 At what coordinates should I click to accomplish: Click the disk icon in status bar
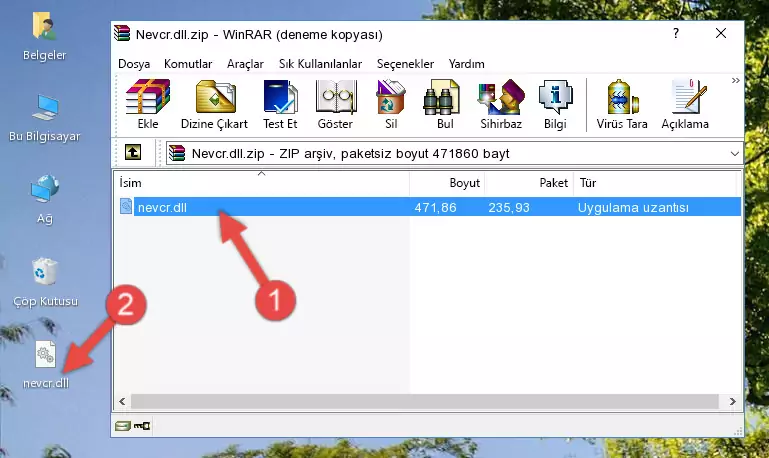123,426
